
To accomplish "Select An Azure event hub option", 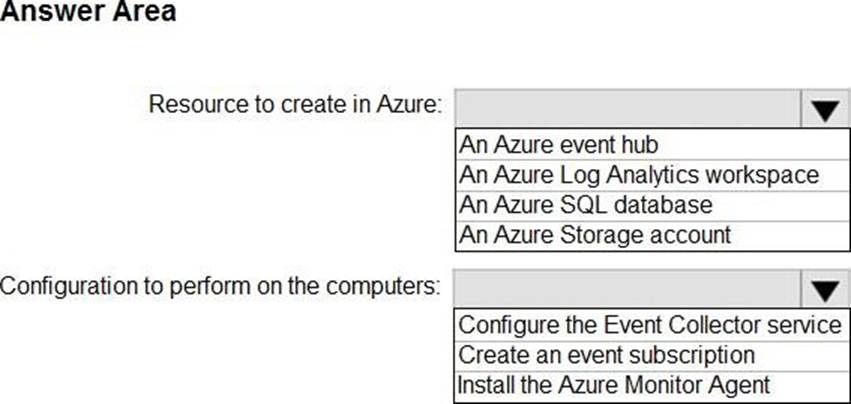I will pos(652,144).
